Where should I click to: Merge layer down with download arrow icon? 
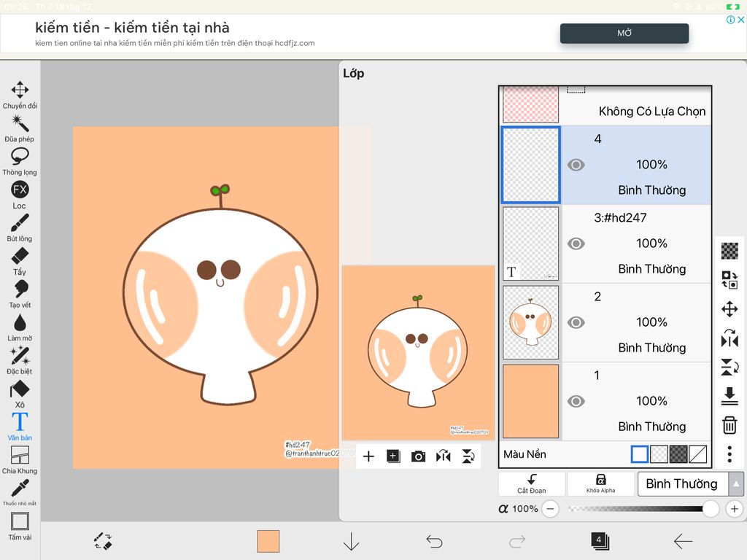[x=729, y=396]
